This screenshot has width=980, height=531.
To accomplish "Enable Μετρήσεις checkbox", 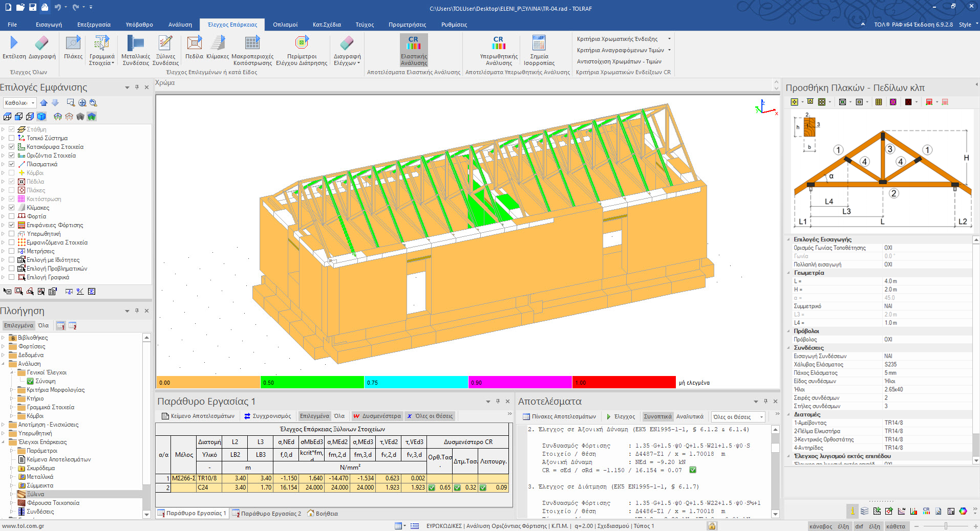I will tap(11, 251).
